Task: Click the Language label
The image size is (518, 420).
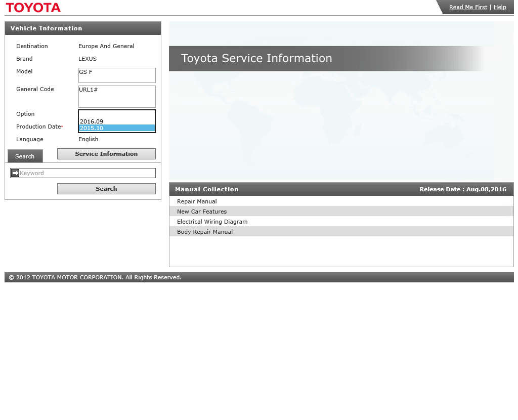Action: click(x=30, y=139)
